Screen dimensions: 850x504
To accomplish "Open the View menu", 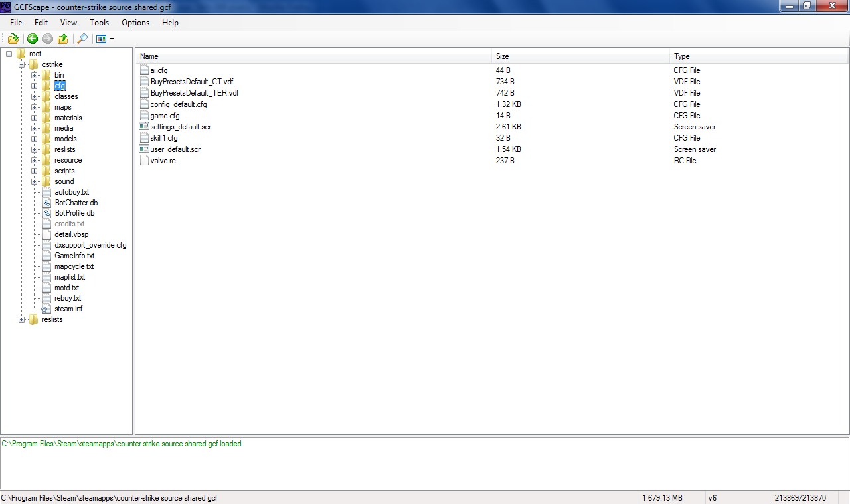I will (x=68, y=23).
